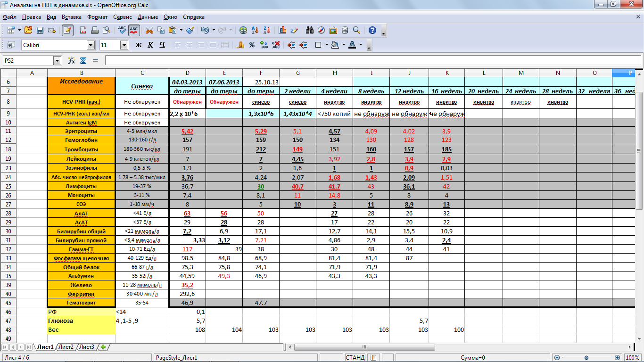Align cell text right
Screen dimensions: 644x362
click(201, 45)
